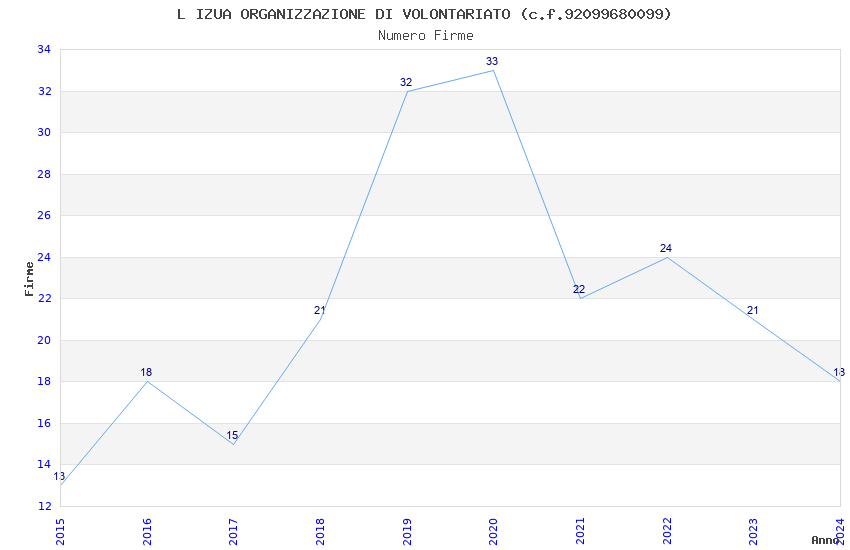The height and width of the screenshot is (550, 850).
Task: Select the 2021 year label on the axis
Action: 581,532
